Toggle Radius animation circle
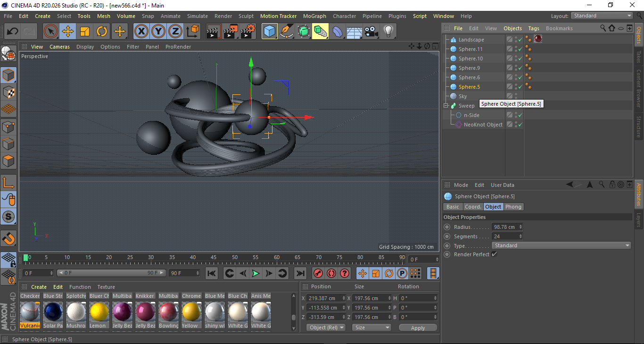The width and height of the screenshot is (644, 344). point(447,227)
